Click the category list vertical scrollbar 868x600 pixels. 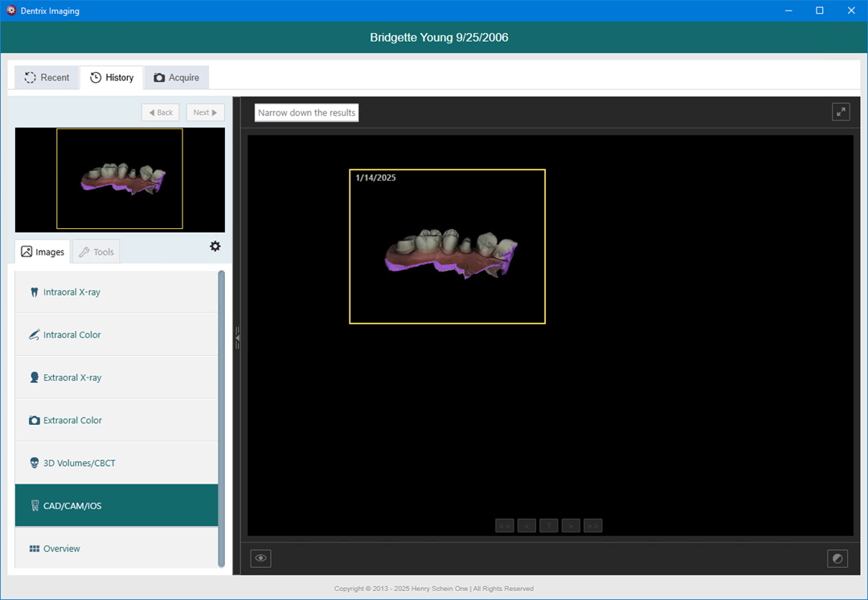222,418
